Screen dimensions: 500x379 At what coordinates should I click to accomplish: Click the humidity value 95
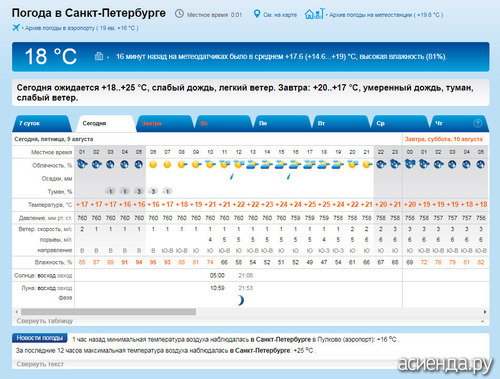tap(153, 262)
